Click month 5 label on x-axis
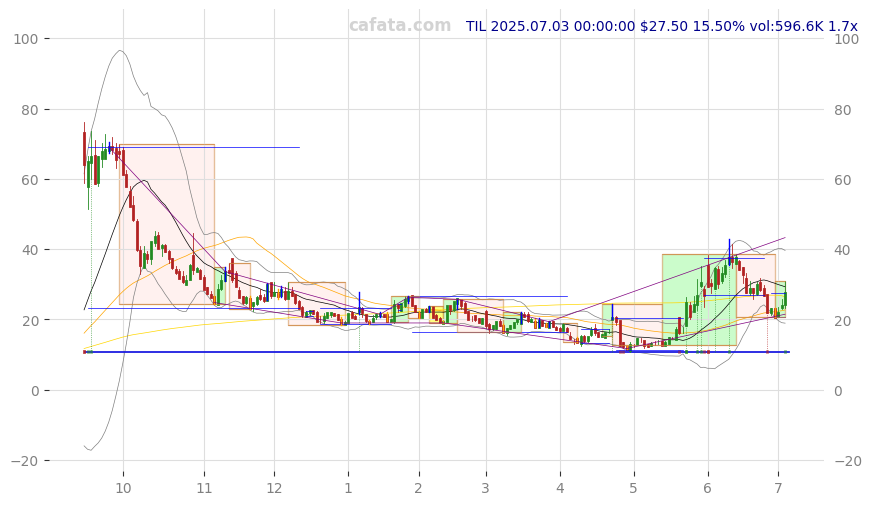Screen dimensions: 872x505 633,488
